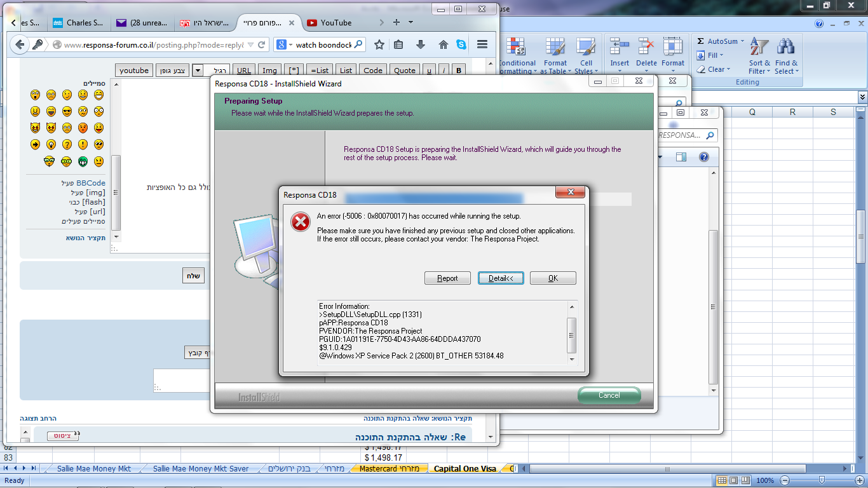Screen dimensions: 868x488
Task: Insert the green grinning smiley
Action: tap(83, 161)
